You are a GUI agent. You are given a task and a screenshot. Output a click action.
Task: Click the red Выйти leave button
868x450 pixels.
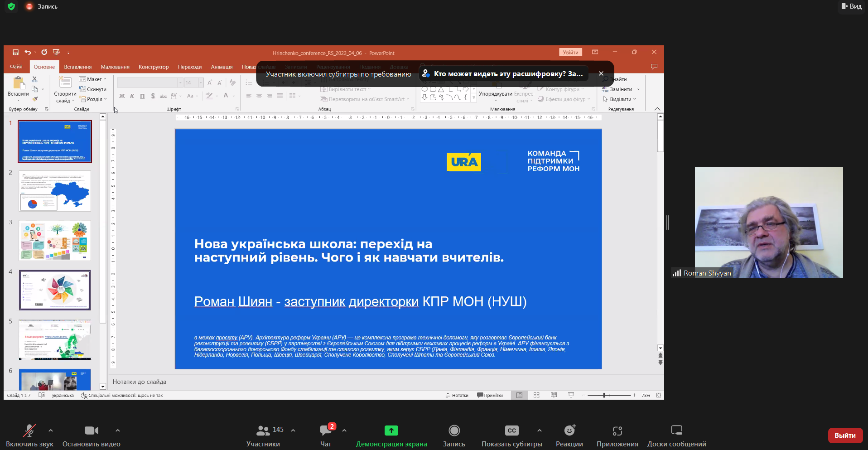click(845, 435)
